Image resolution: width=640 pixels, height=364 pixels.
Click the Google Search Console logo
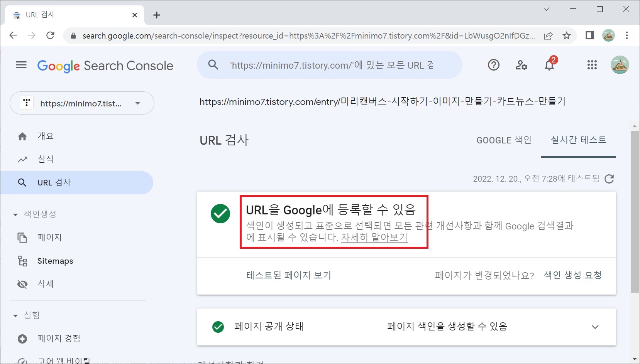pos(105,66)
